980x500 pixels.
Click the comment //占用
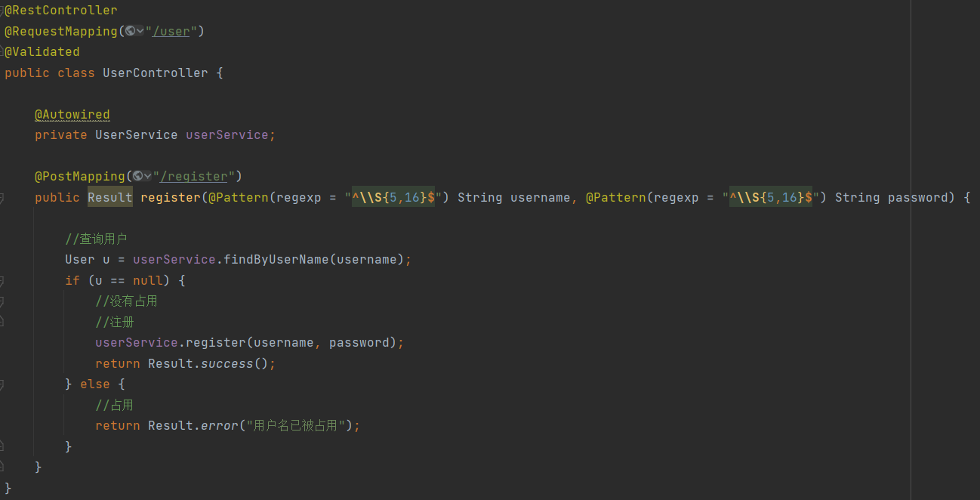[x=115, y=406]
